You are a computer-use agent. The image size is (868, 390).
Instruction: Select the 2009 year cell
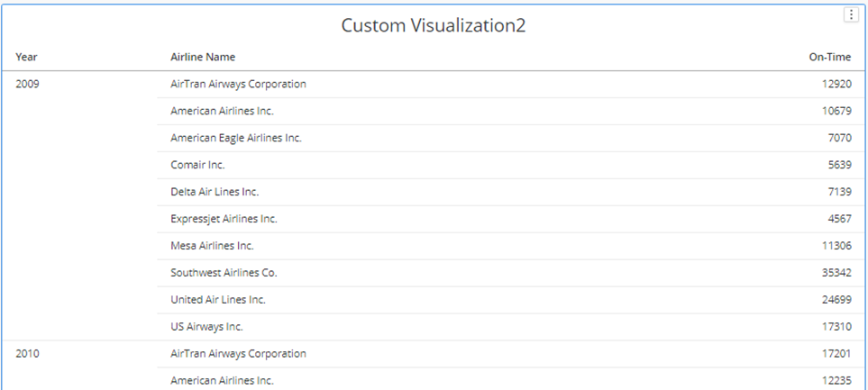click(x=28, y=84)
